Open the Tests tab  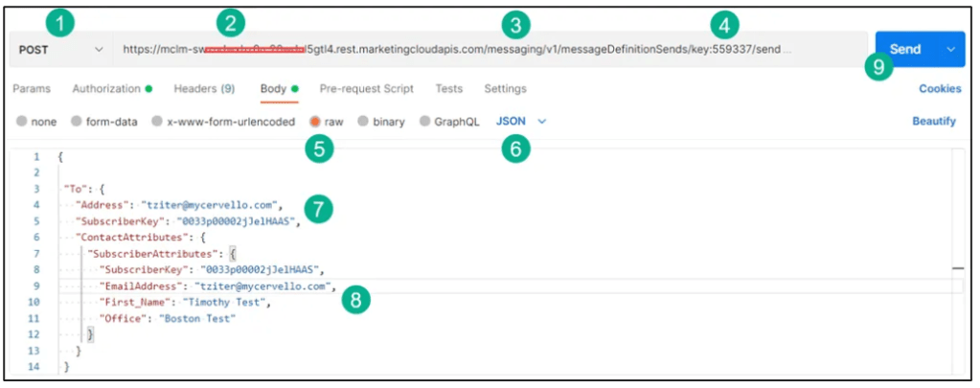449,89
